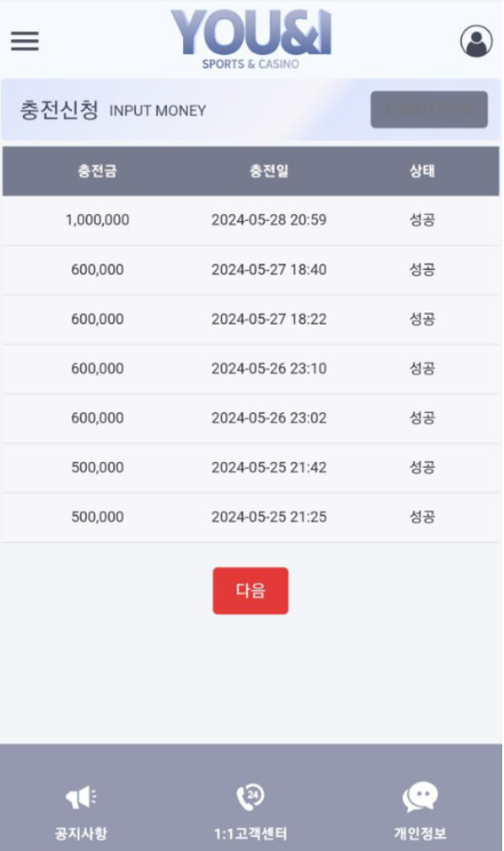Open 개인정보 in bottom navigation
This screenshot has height=851, width=504.
[420, 833]
